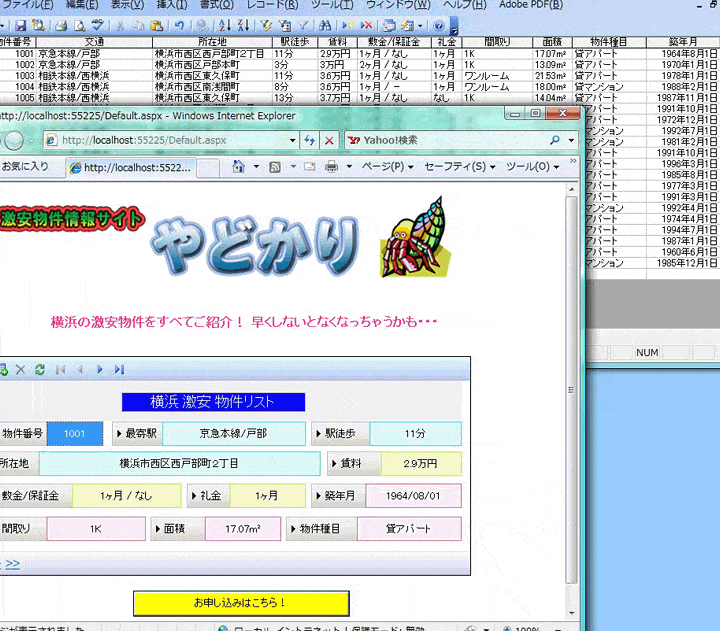Click the >> pager link in web form
720x631 pixels.
tap(12, 564)
